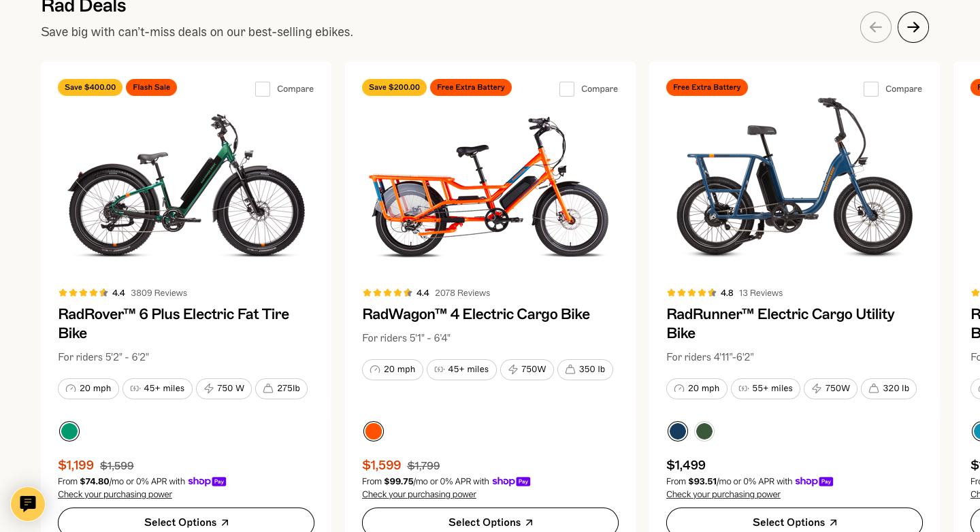The image size is (980, 532).
Task: Click the Shop Pay badge under RadRover pricing
Action: [207, 481]
